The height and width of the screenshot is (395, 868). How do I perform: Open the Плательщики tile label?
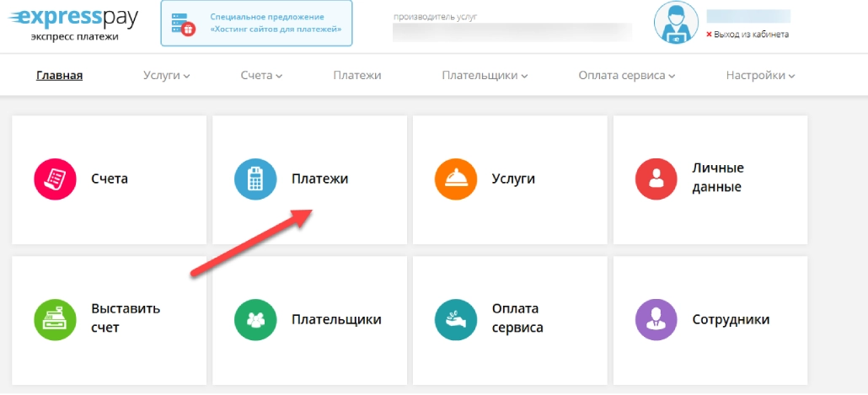click(336, 319)
